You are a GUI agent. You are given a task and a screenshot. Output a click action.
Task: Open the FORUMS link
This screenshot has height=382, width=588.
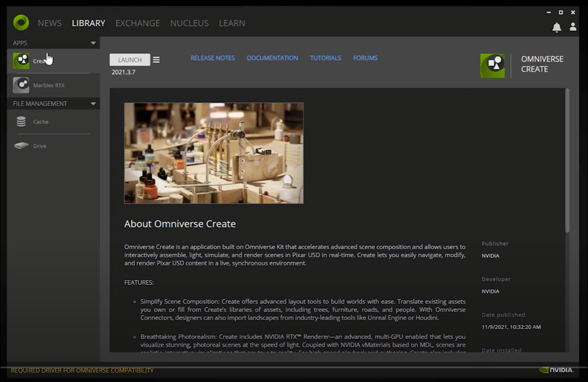pos(365,58)
